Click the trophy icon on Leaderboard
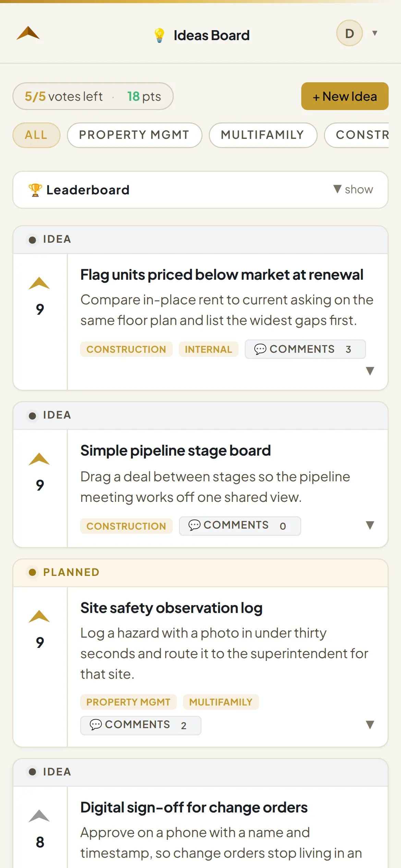This screenshot has width=401, height=868. [x=35, y=190]
